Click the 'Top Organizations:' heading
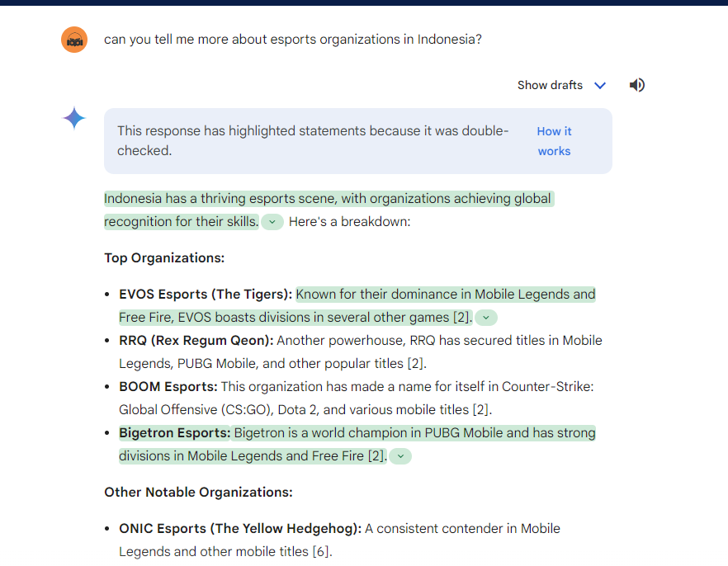728x566 pixels. [x=164, y=258]
